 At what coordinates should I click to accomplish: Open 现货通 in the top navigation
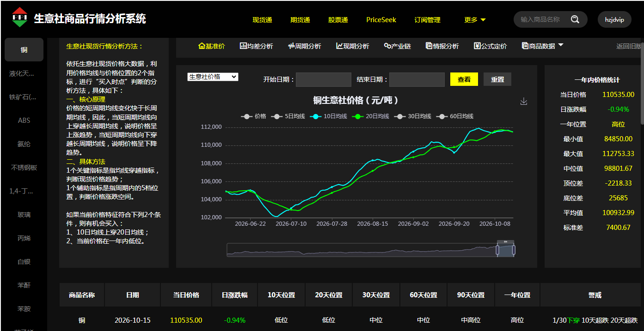click(x=262, y=20)
